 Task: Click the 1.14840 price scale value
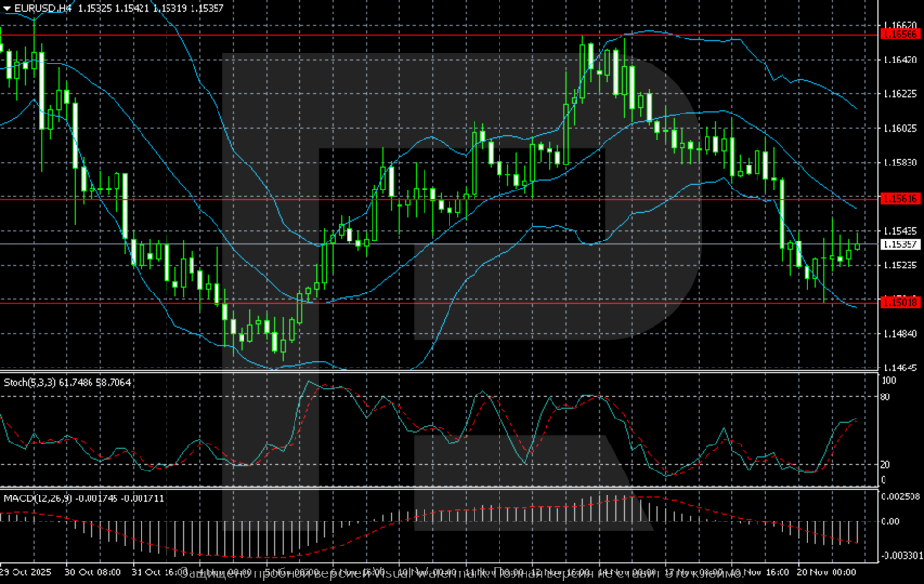click(899, 334)
